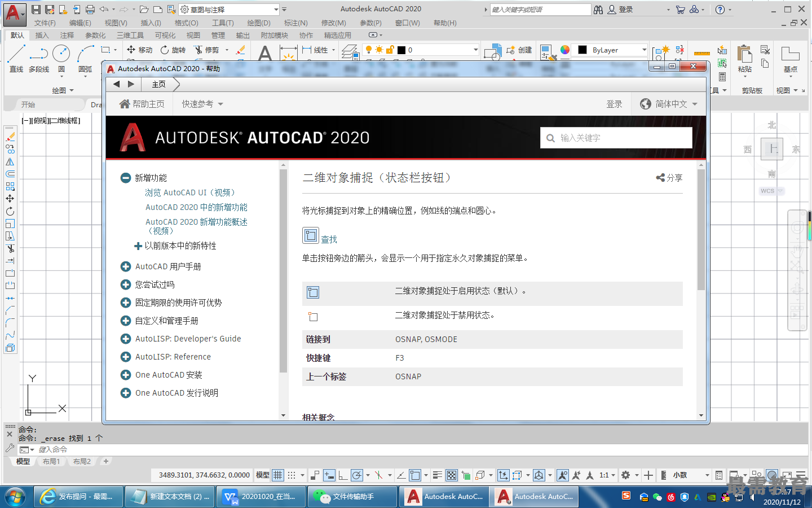Click the 查找 link in help article
This screenshot has height=508, width=812.
329,239
